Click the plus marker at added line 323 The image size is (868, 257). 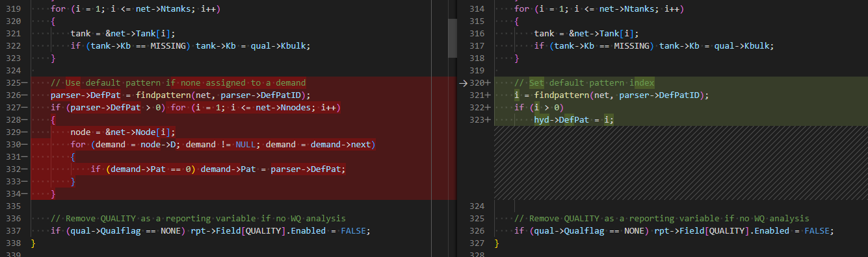click(488, 120)
